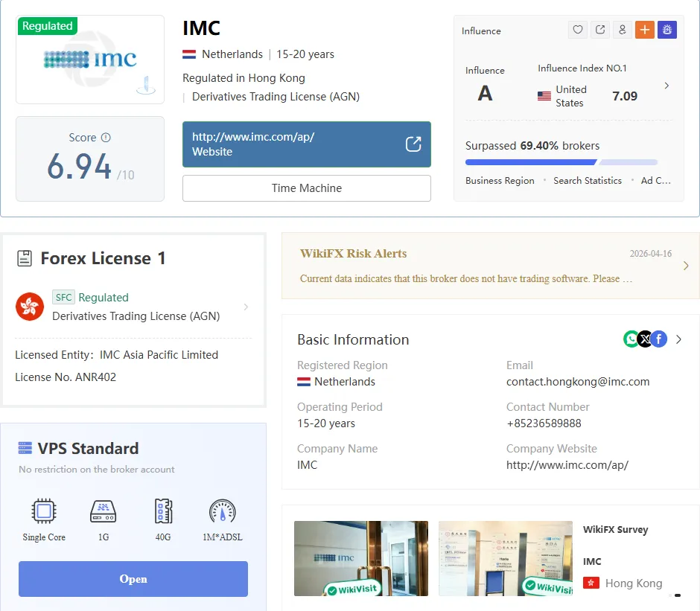
Task: Expand the Influence Index details chevron
Action: coord(666,86)
